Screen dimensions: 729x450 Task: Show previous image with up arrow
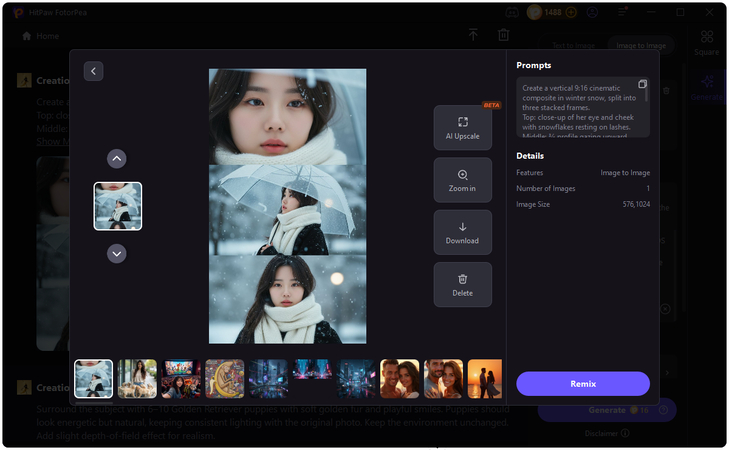117,159
